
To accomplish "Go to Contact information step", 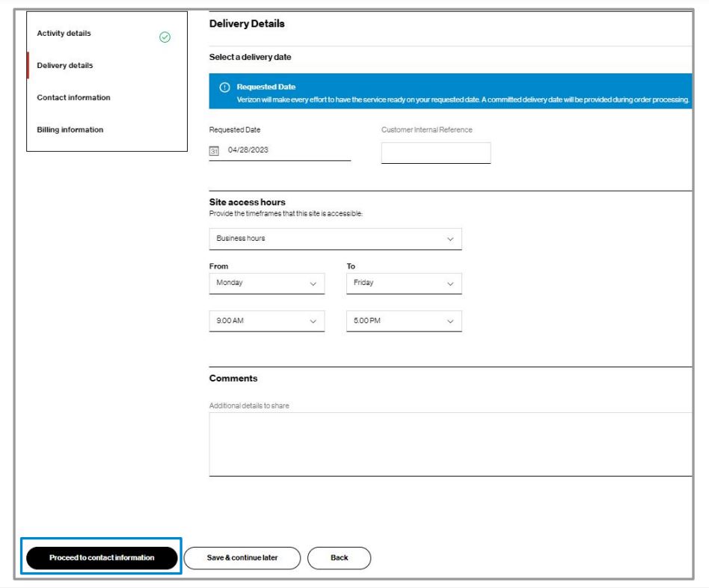I will [74, 98].
